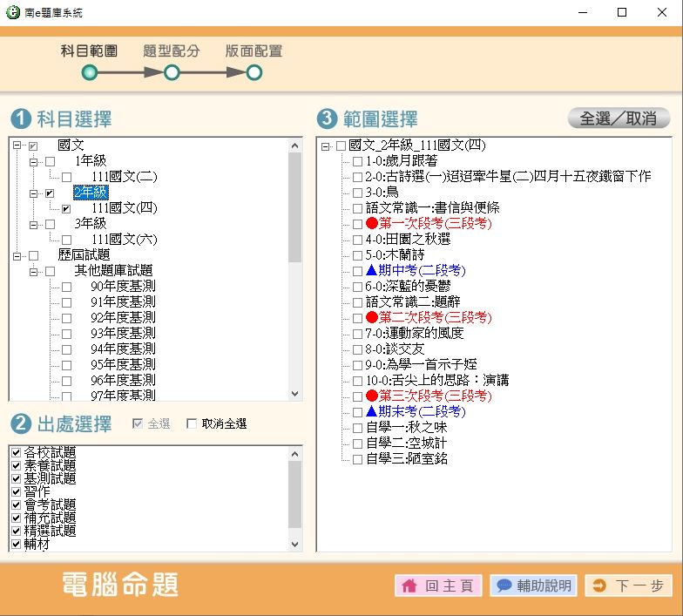Click the app logo in title bar
This screenshot has height=616, width=683.
click(12, 12)
